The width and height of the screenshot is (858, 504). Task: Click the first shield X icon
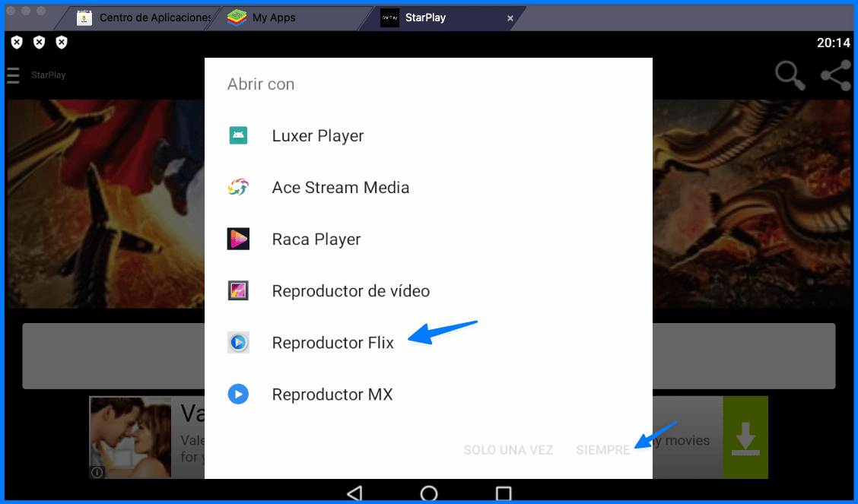[16, 42]
